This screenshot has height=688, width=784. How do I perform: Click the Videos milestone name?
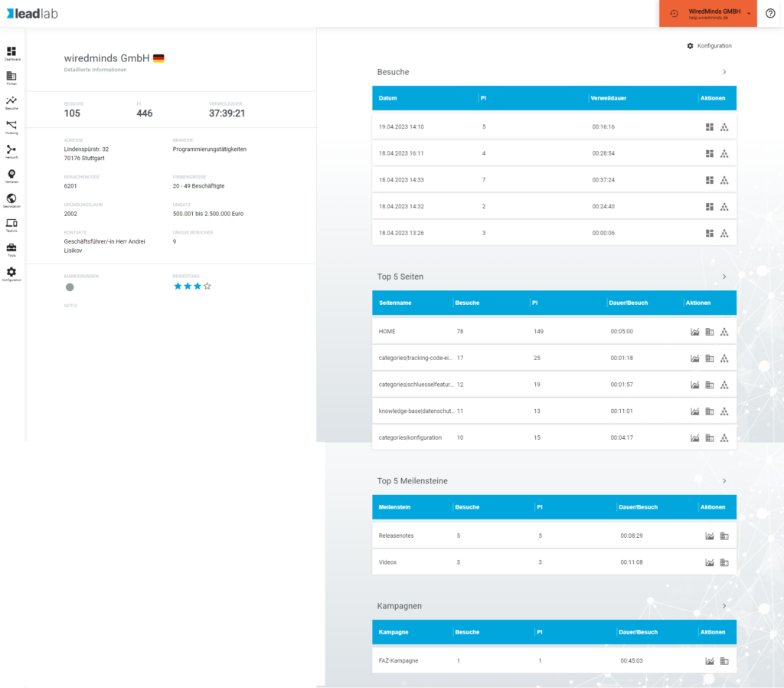387,562
